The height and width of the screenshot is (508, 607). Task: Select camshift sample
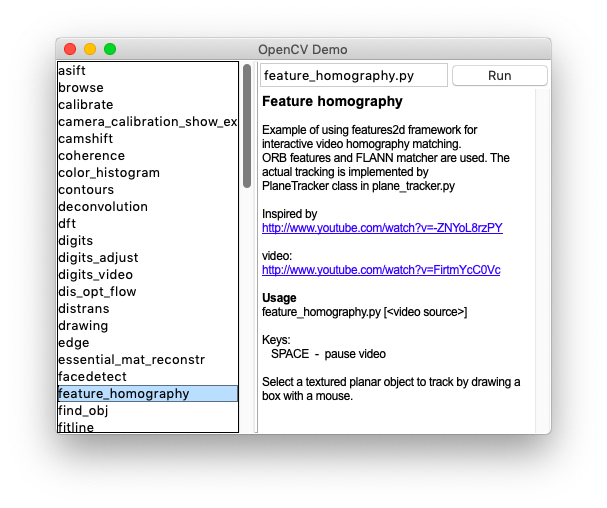148,139
